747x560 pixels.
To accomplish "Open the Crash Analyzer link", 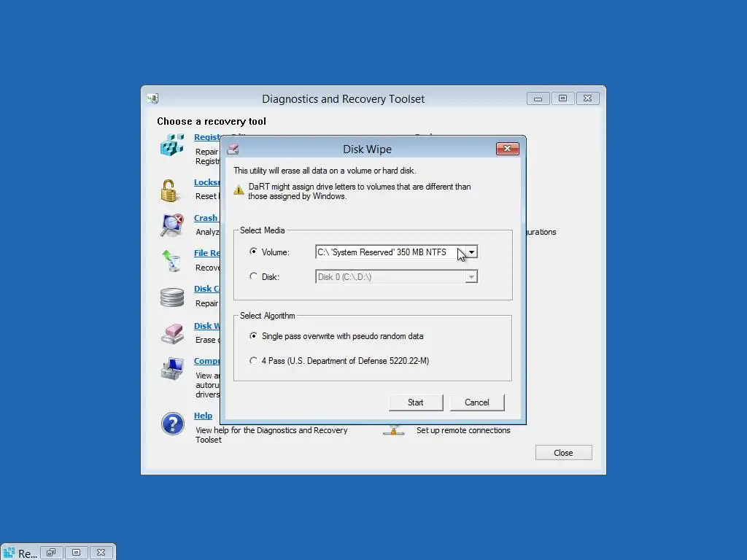I will click(206, 218).
